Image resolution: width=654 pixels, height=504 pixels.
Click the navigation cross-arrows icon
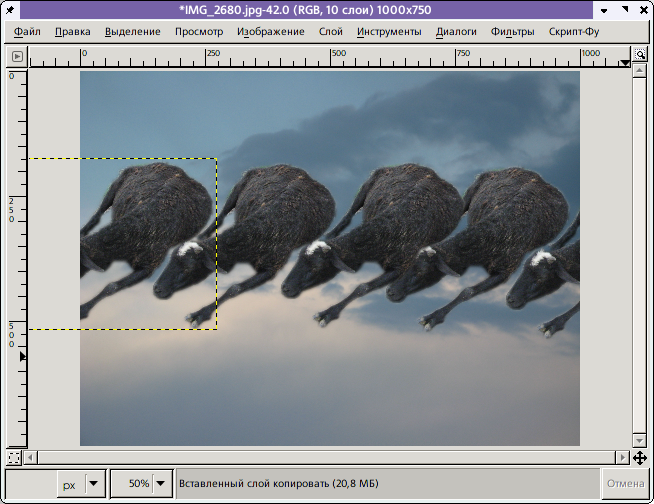[639, 458]
